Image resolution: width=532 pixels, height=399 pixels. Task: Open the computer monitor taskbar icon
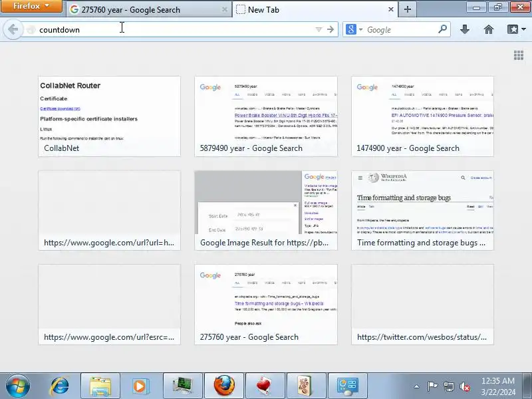pyautogui.click(x=182, y=386)
